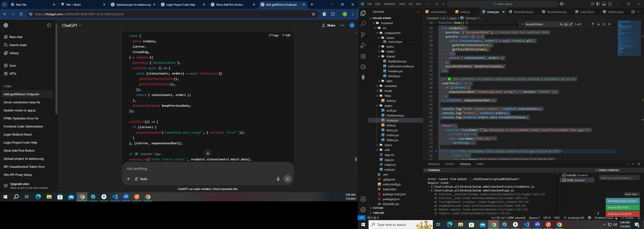
Task: Open the Extensions view in VS Code
Action: (x=363, y=56)
